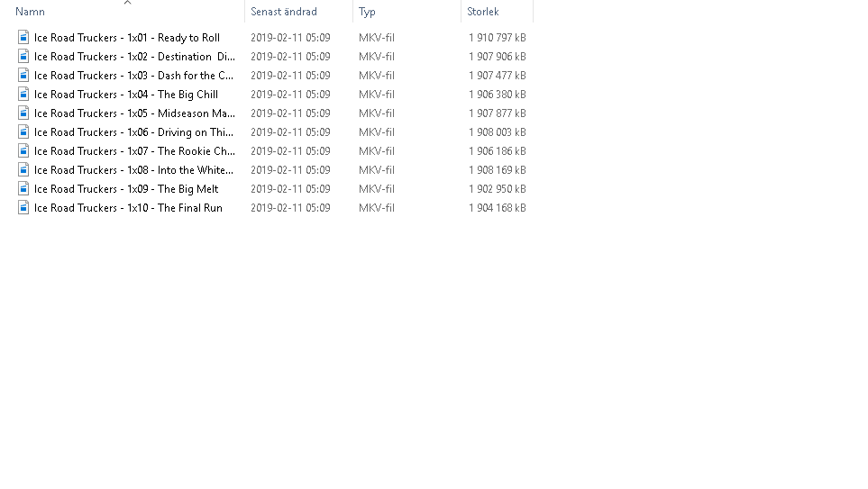Click the sort arrow above Namn column
This screenshot has height=489, width=868.
[127, 3]
